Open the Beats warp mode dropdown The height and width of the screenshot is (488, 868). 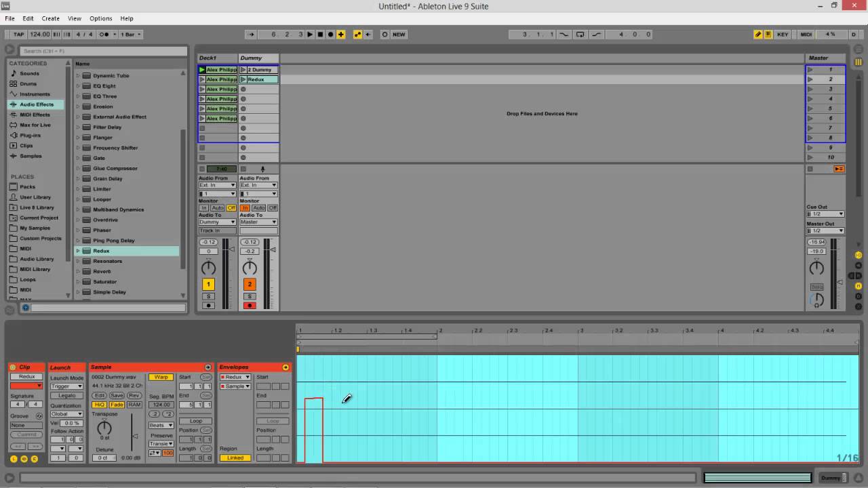coord(161,425)
